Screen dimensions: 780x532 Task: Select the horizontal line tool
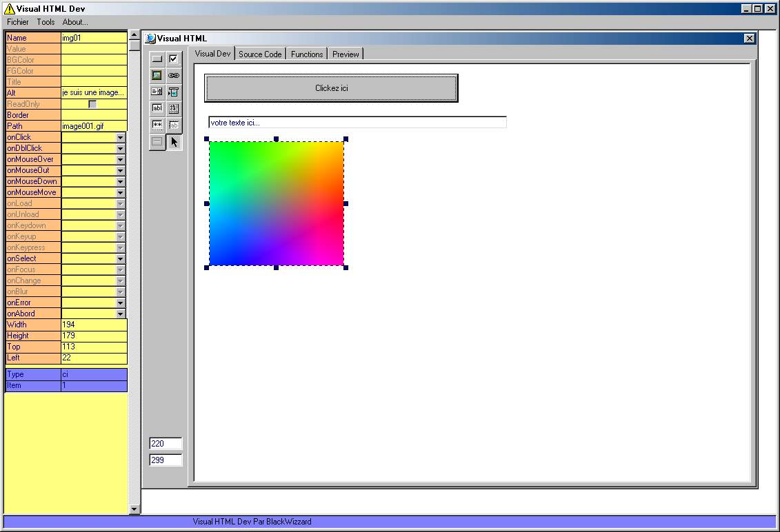pos(157,142)
